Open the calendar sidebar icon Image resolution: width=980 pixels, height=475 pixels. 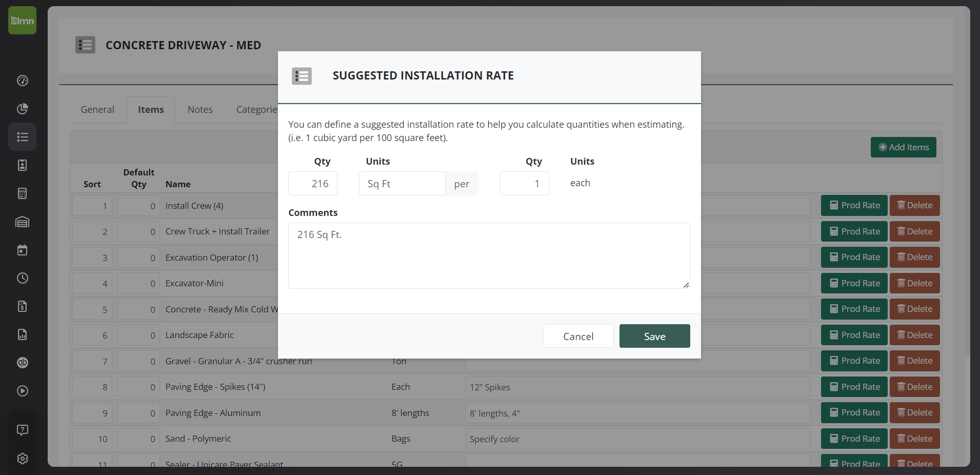(22, 250)
